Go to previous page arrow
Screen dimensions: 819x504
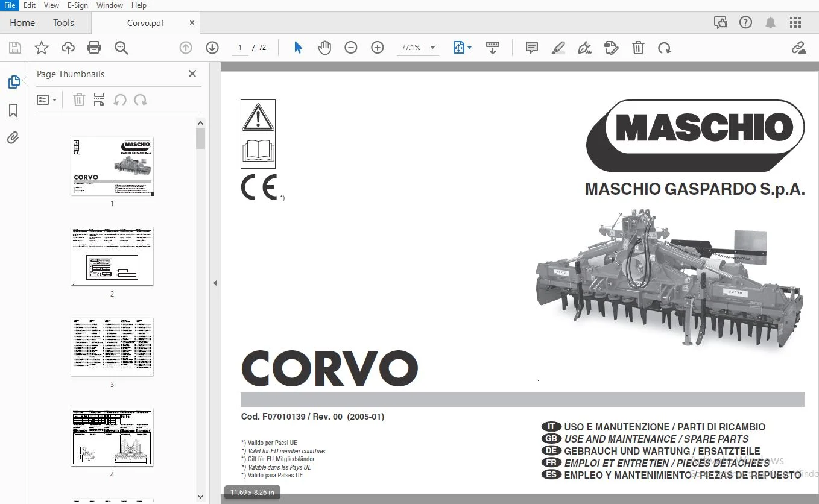[x=186, y=48]
